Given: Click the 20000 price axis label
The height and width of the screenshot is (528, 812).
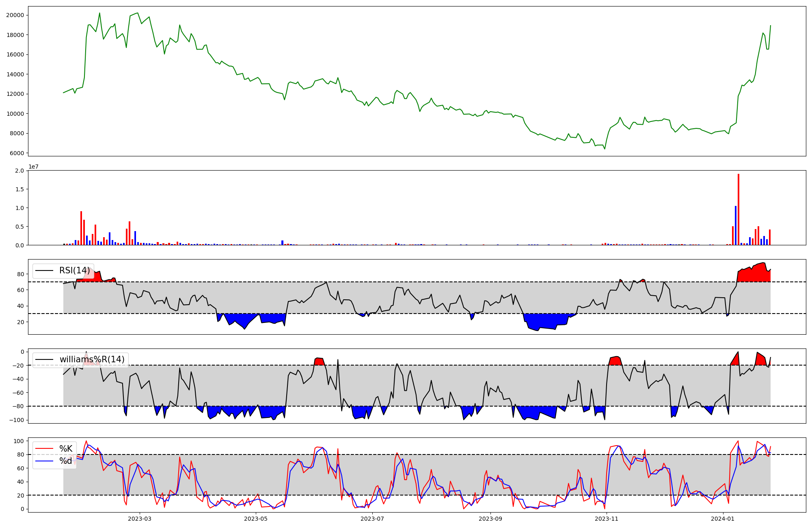Looking at the screenshot, I should click(15, 15).
